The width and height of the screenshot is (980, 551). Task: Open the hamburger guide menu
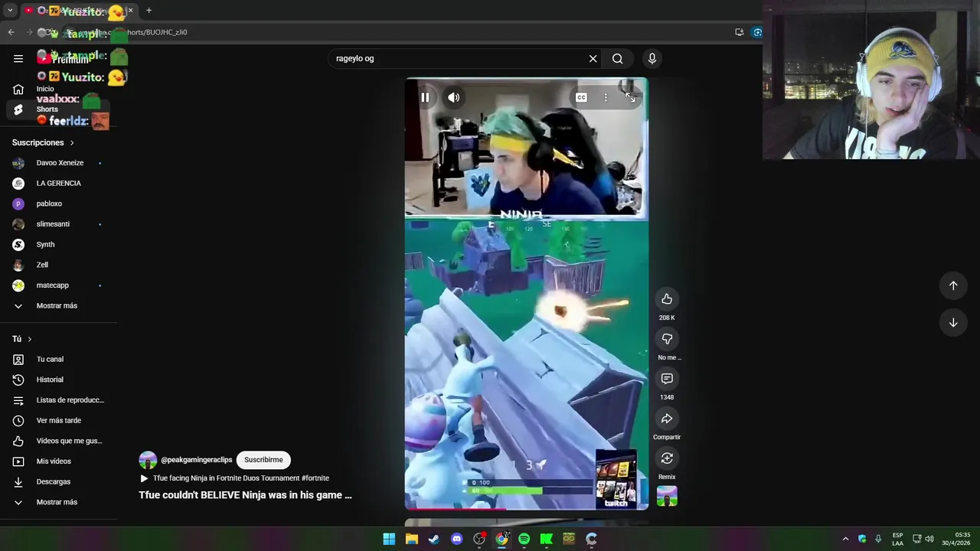(x=18, y=58)
